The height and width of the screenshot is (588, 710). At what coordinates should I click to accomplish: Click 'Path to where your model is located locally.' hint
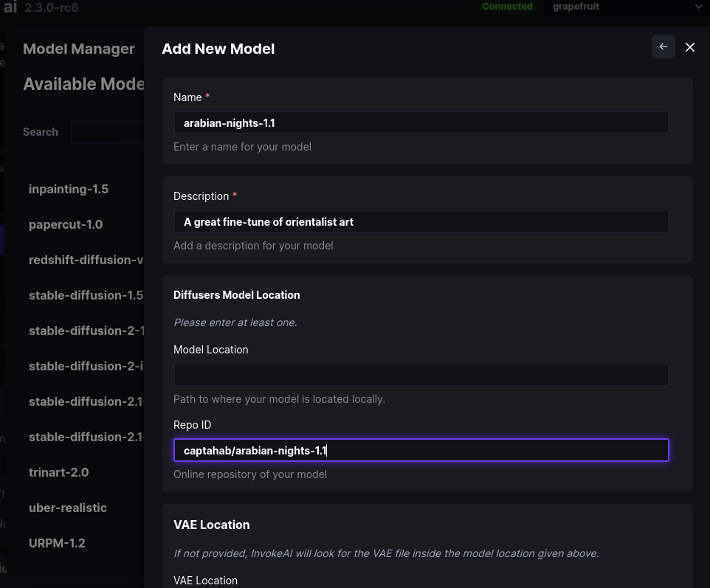pyautogui.click(x=280, y=399)
